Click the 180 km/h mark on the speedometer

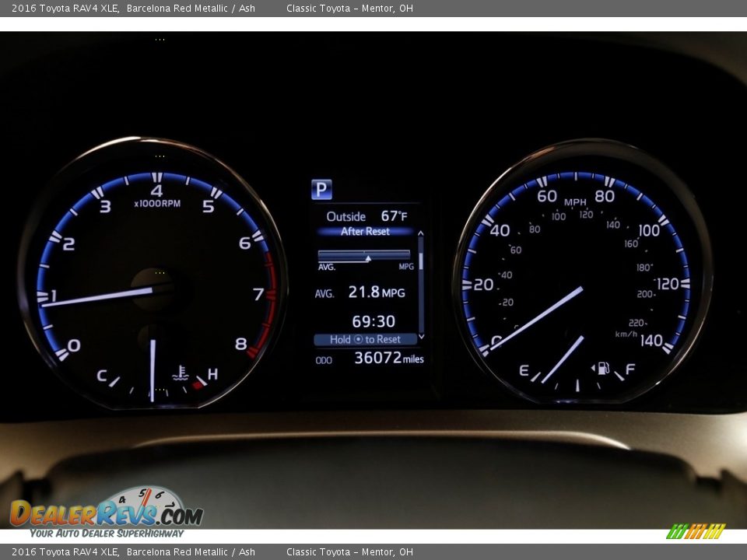pyautogui.click(x=644, y=268)
